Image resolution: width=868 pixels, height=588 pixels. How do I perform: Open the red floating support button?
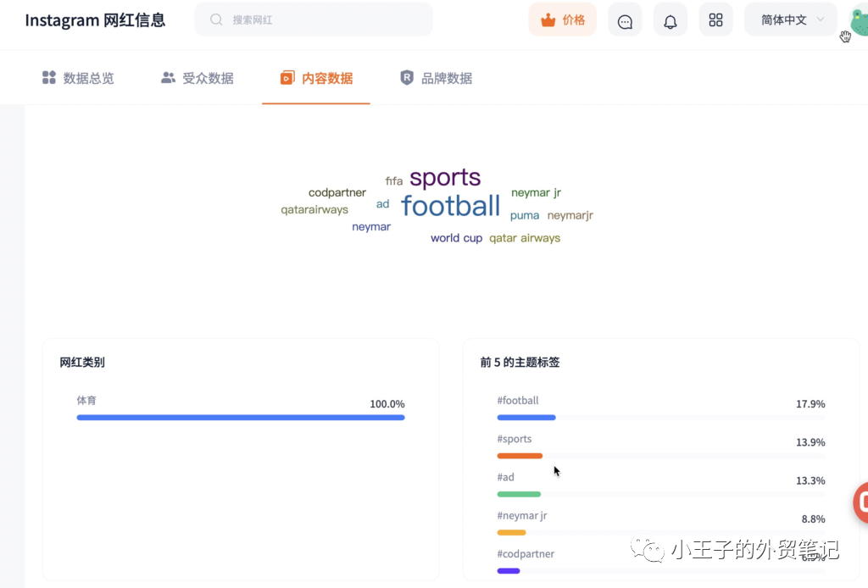click(861, 502)
